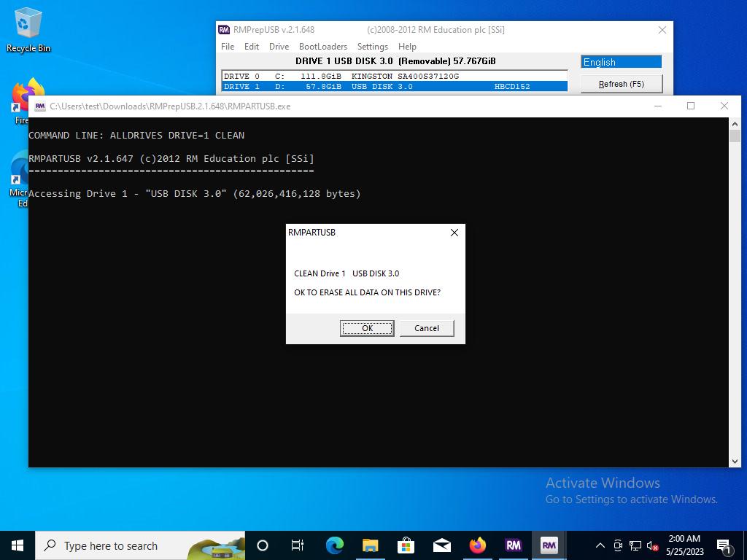Open Windows Start menu
This screenshot has width=747, height=560.
coord(18,545)
